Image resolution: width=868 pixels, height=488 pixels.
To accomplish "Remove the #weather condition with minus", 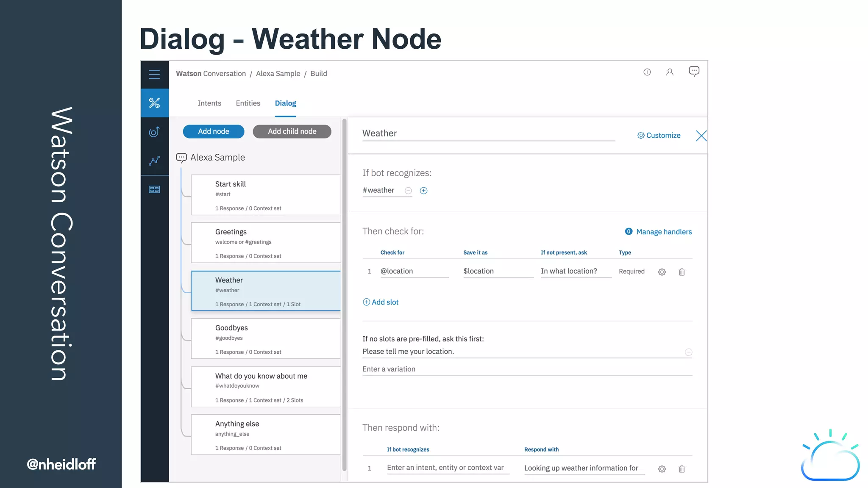I will pos(408,191).
